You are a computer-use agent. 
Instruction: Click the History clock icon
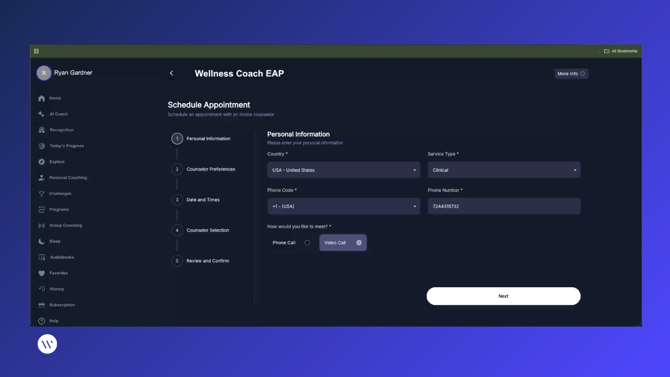pos(41,289)
